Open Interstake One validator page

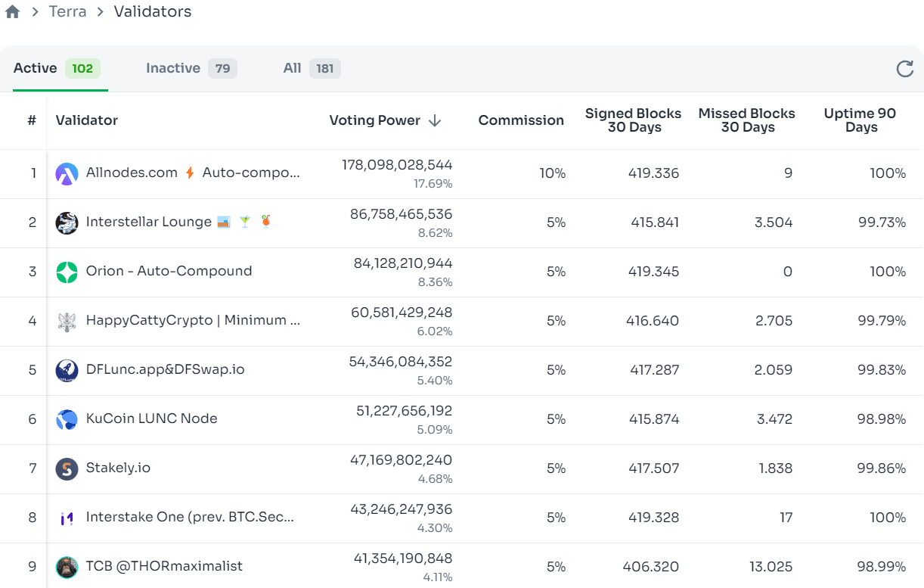(x=191, y=517)
